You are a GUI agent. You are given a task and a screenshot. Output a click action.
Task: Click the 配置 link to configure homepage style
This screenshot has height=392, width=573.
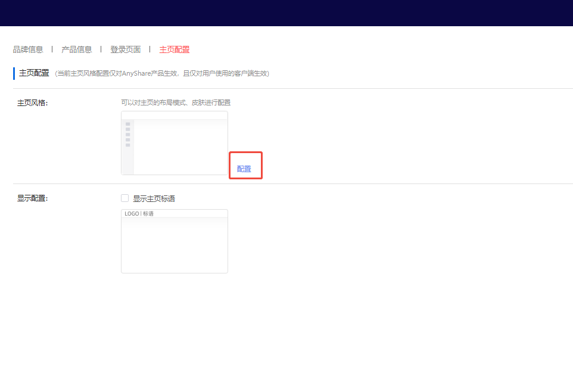pos(245,168)
